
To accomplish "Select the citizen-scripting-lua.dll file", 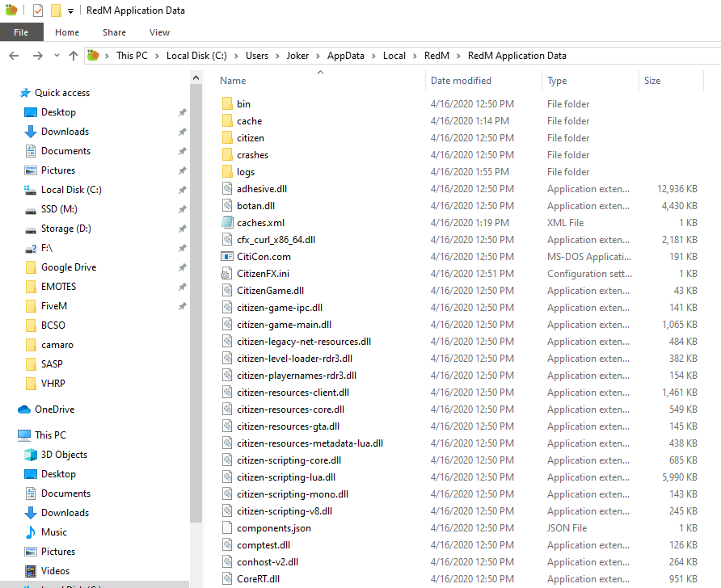I will click(286, 477).
